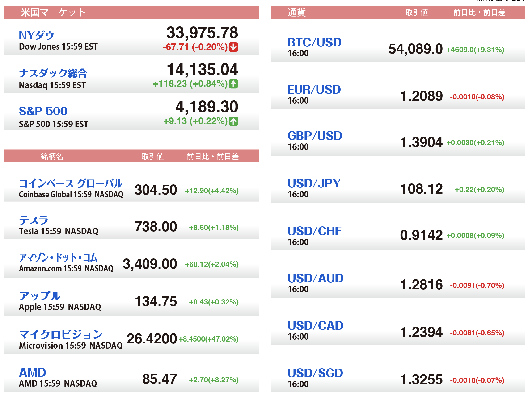Open the ナスダック総合 index link
Screen dimensions: 532x400
(x=53, y=73)
